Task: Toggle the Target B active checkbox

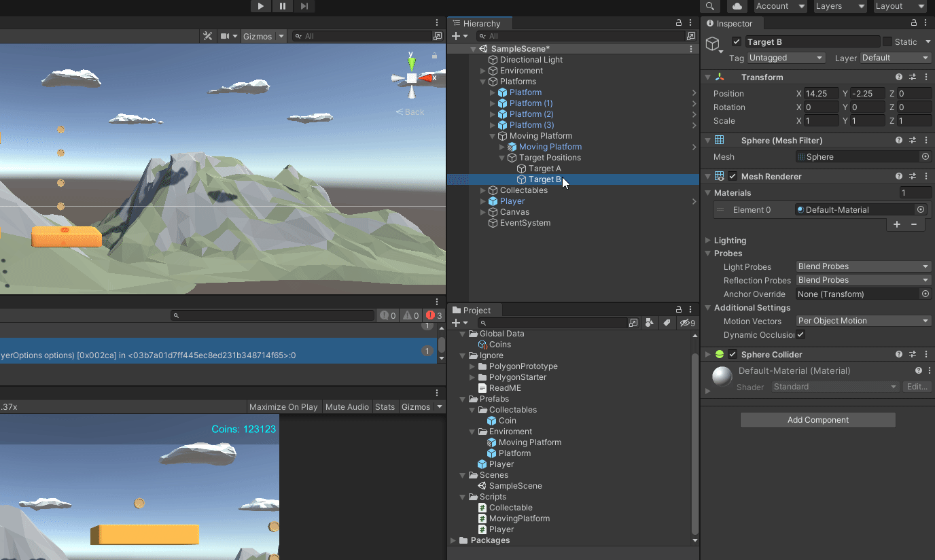Action: [737, 41]
